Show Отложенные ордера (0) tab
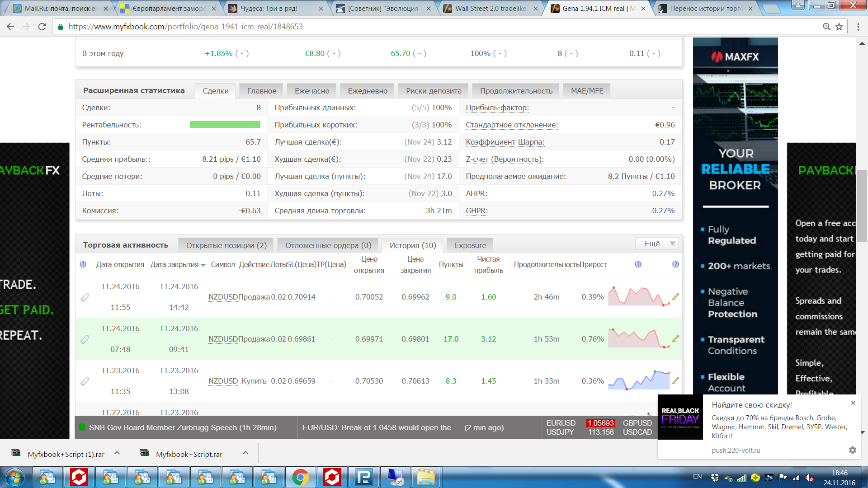This screenshot has height=488, width=868. click(328, 245)
